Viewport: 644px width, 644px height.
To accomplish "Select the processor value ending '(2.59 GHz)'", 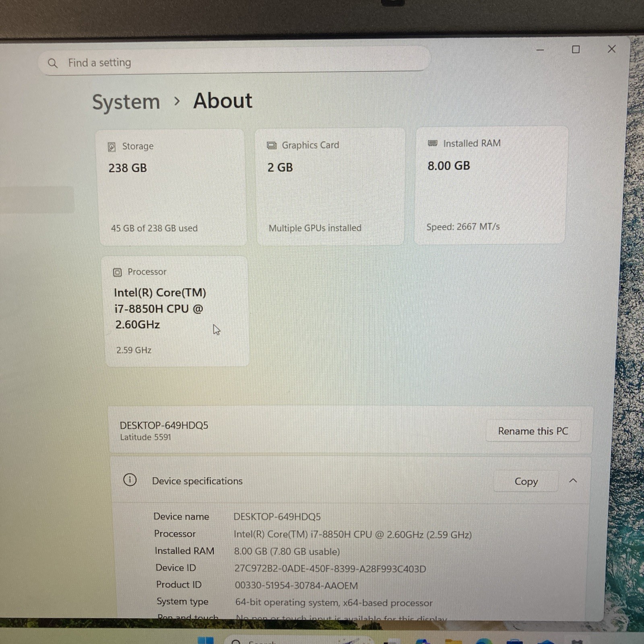I will coord(353,535).
